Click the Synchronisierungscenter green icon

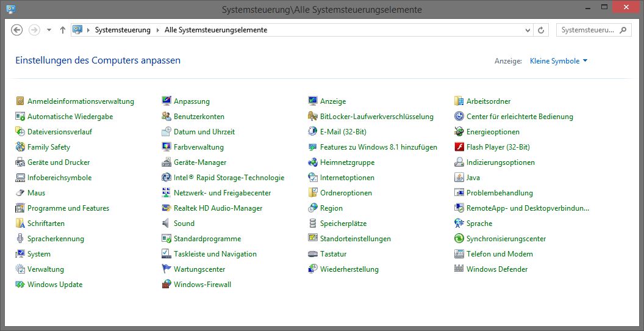(459, 239)
